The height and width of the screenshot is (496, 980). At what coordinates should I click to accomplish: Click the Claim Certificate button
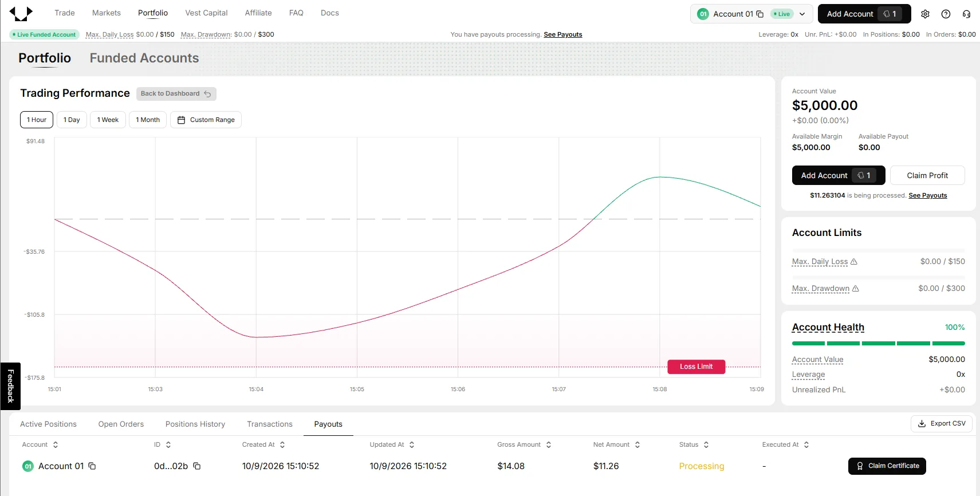887,466
